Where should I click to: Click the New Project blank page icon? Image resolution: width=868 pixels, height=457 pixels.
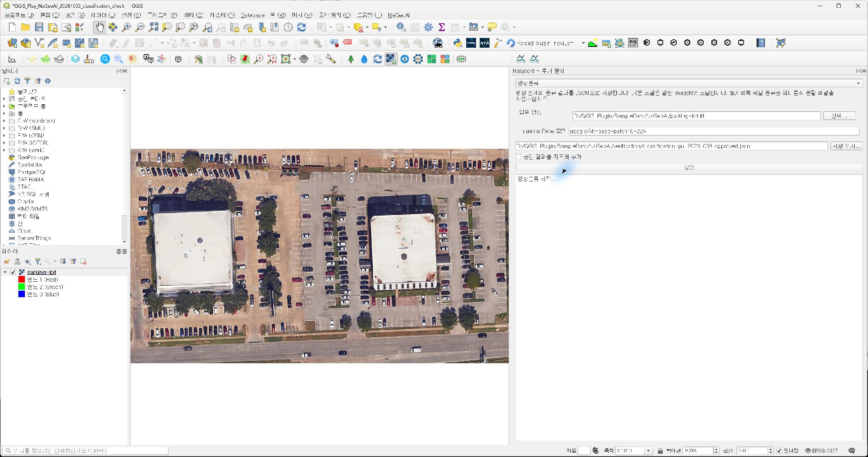tap(12, 27)
